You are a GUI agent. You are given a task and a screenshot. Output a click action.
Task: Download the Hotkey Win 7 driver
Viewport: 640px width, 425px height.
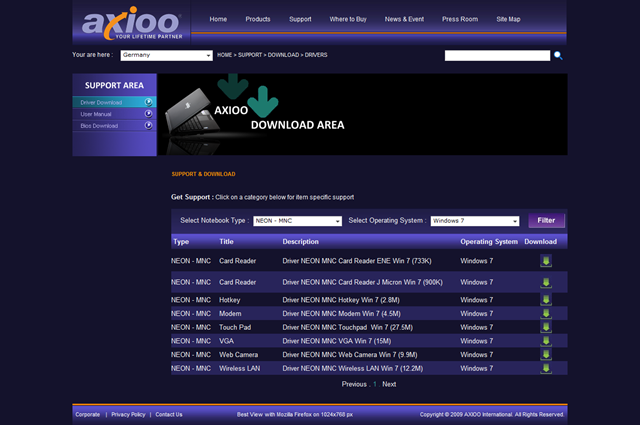coord(546,300)
